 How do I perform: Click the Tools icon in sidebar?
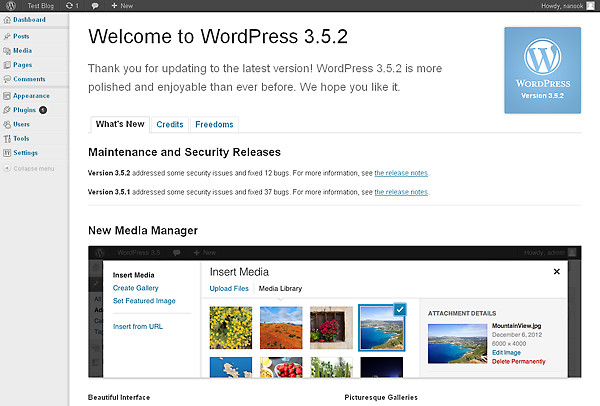pos(7,139)
